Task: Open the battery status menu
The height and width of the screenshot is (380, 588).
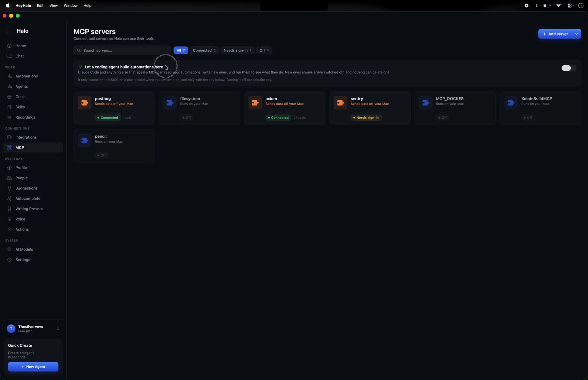Action: click(547, 6)
